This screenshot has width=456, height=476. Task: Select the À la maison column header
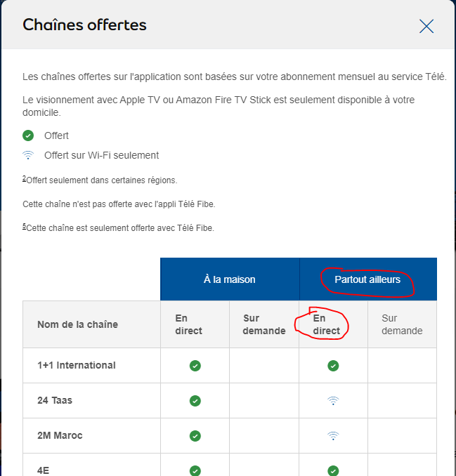pos(230,279)
